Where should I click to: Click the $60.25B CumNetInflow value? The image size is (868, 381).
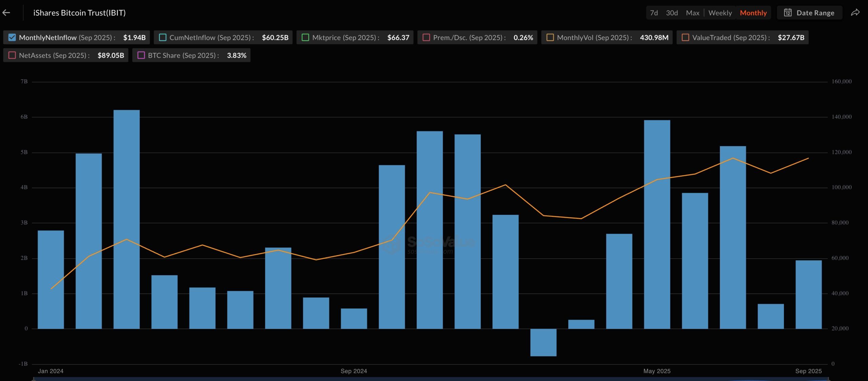(275, 37)
